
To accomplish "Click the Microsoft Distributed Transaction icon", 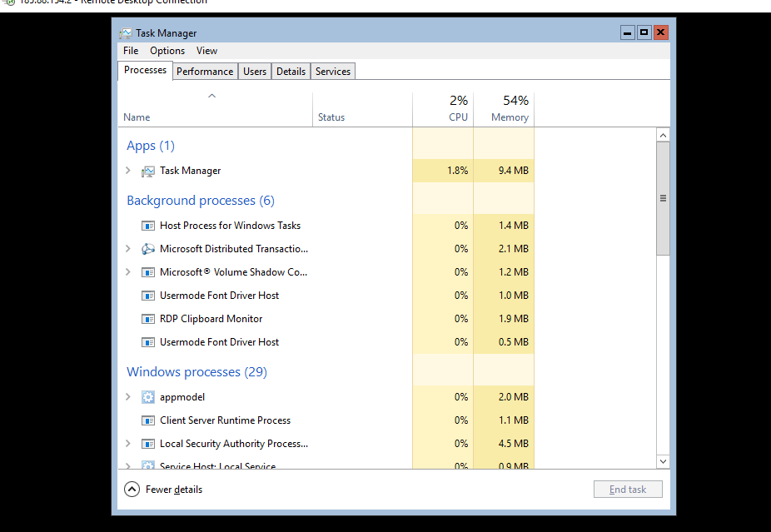I will (148, 249).
